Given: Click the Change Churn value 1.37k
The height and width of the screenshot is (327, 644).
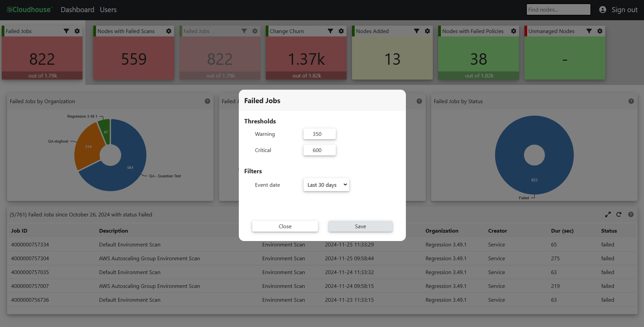Looking at the screenshot, I should 306,59.
